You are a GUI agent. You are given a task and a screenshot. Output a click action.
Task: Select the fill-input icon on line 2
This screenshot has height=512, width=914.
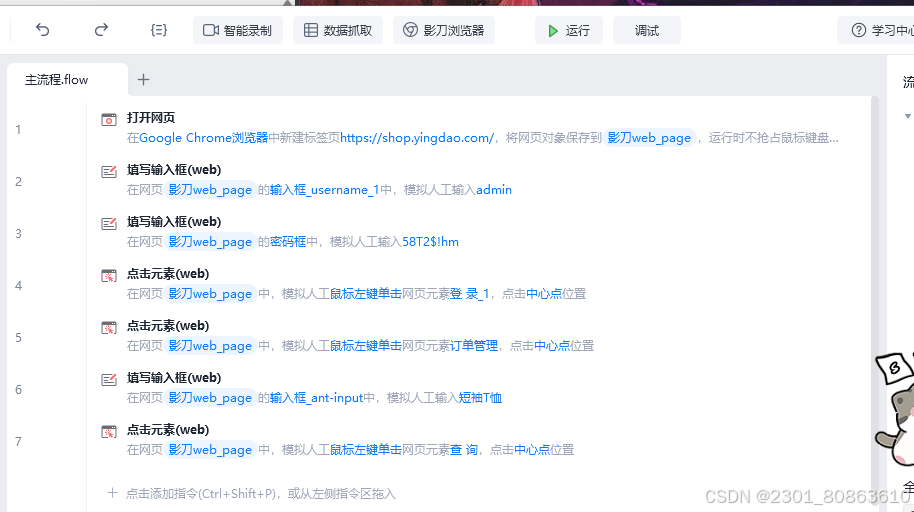[x=109, y=171]
